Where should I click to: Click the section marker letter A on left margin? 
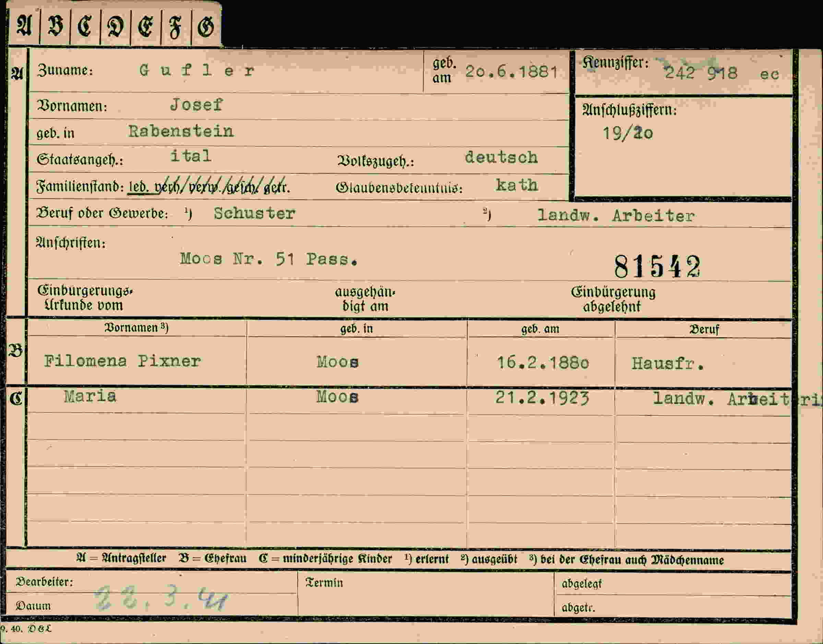click(x=17, y=73)
